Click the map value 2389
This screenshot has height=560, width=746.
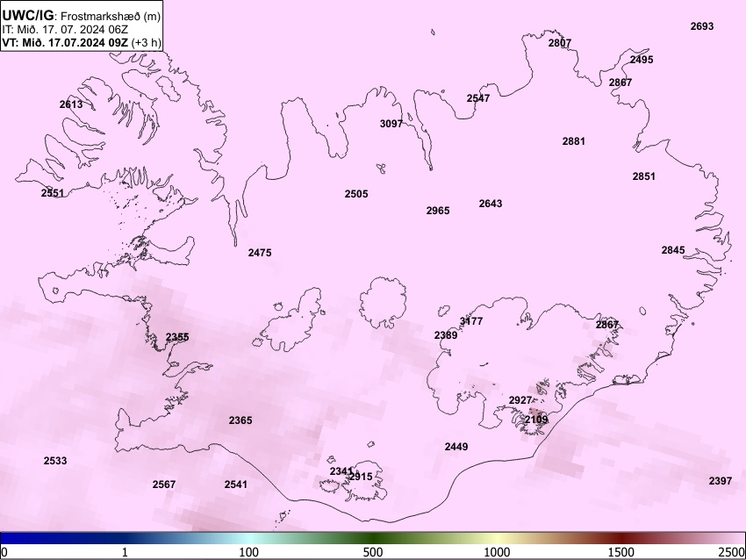[446, 335]
